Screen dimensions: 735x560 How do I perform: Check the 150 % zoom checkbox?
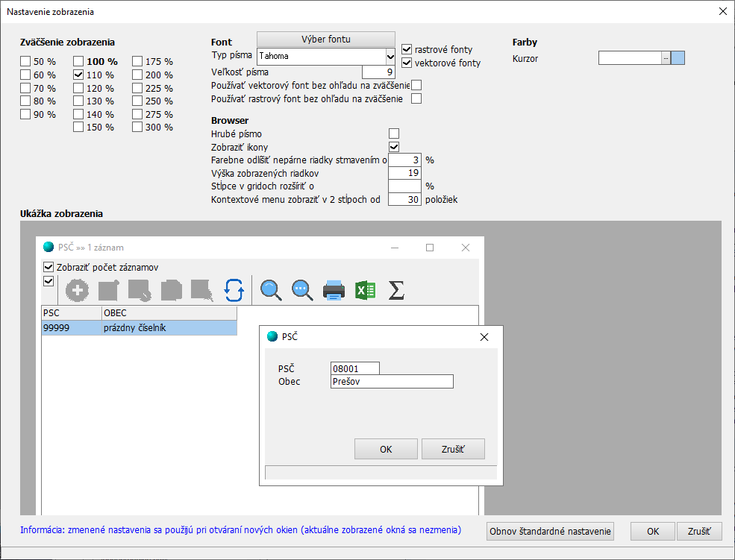(x=78, y=127)
